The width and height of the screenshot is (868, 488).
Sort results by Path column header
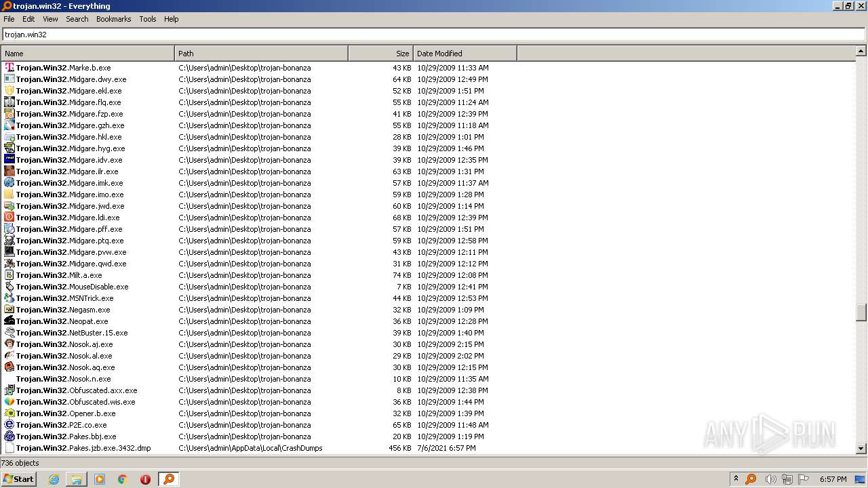pos(261,54)
